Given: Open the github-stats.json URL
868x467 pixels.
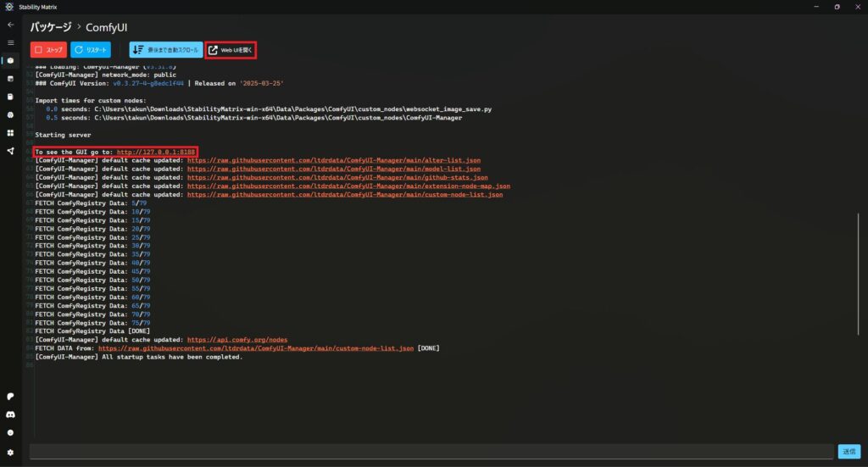Looking at the screenshot, I should pos(337,178).
